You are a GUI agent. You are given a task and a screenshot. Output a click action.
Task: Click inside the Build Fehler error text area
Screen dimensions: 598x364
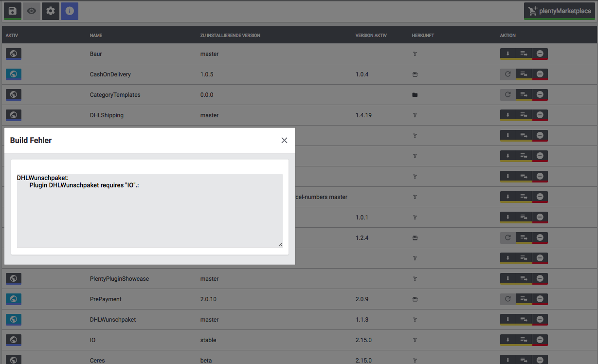[150, 211]
